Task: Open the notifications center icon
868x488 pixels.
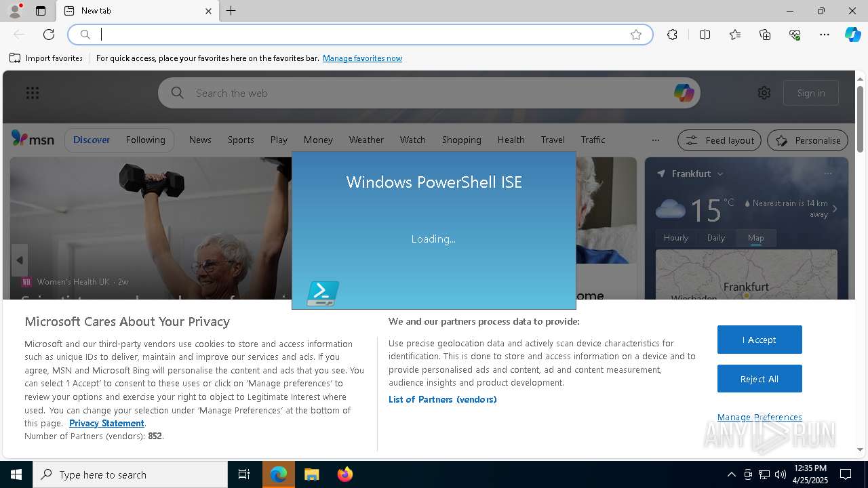Action: pyautogui.click(x=846, y=474)
